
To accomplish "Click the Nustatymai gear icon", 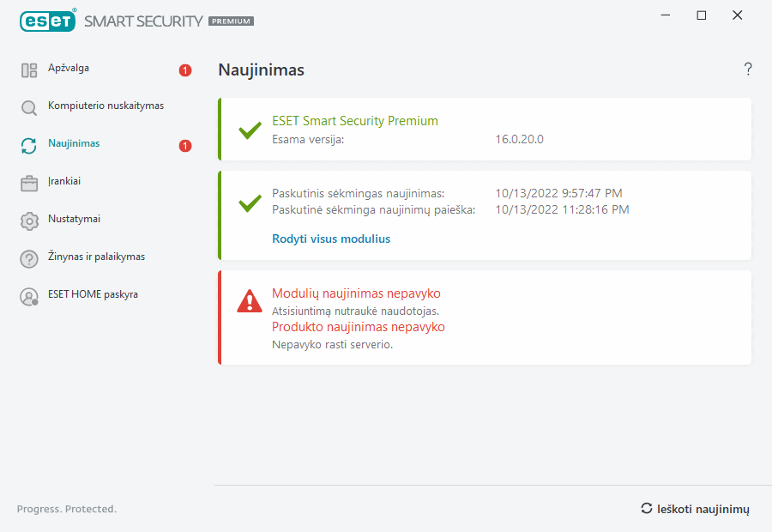I will point(29,221).
